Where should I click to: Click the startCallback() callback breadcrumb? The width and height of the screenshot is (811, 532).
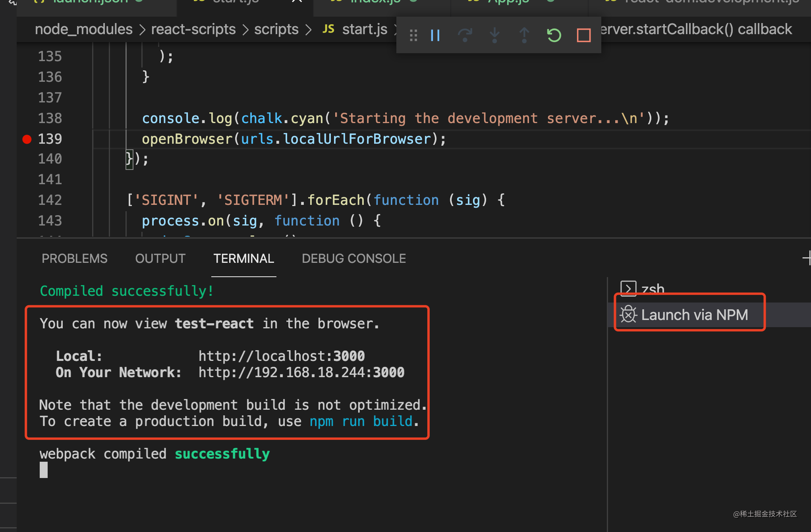click(x=695, y=29)
